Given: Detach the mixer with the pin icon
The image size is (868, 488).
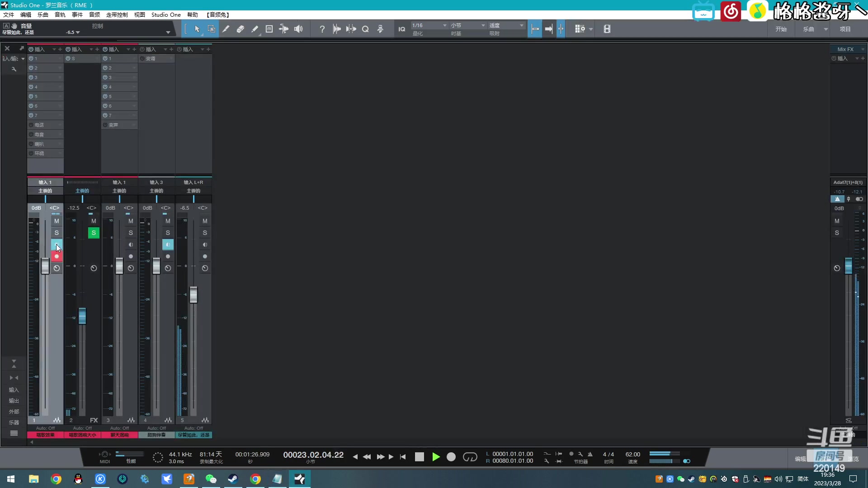Looking at the screenshot, I should coord(21,48).
